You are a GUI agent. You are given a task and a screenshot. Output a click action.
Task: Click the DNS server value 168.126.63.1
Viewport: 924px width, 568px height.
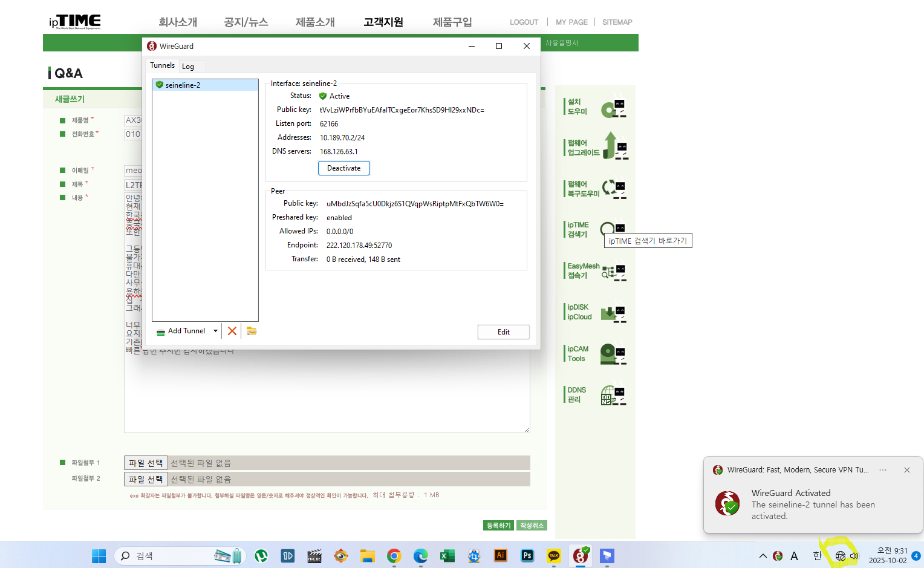[339, 152]
